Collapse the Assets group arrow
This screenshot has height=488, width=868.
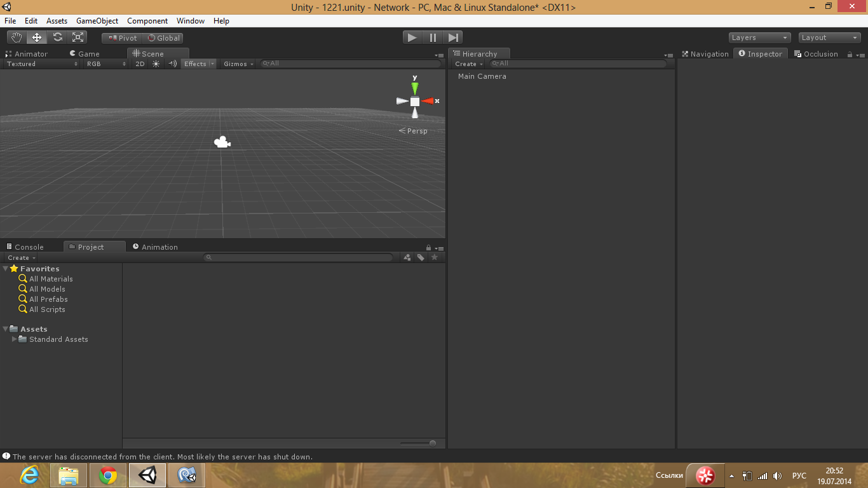click(6, 329)
